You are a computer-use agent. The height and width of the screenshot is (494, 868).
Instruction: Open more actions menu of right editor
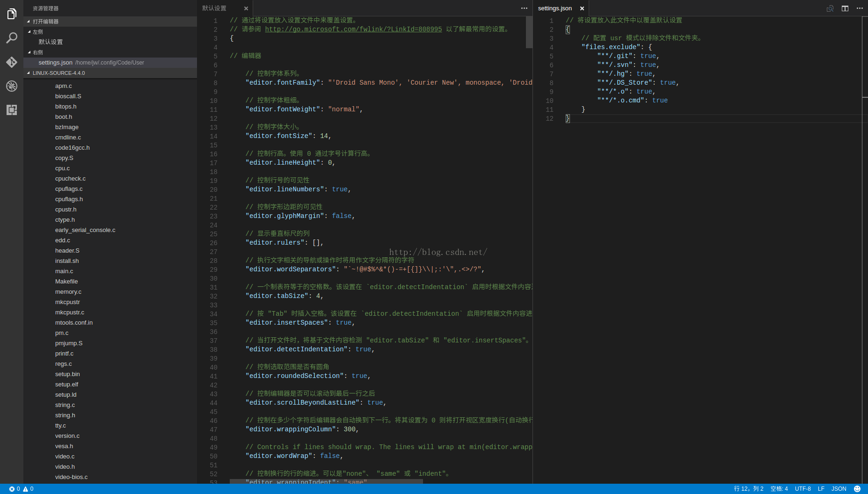[x=860, y=8]
